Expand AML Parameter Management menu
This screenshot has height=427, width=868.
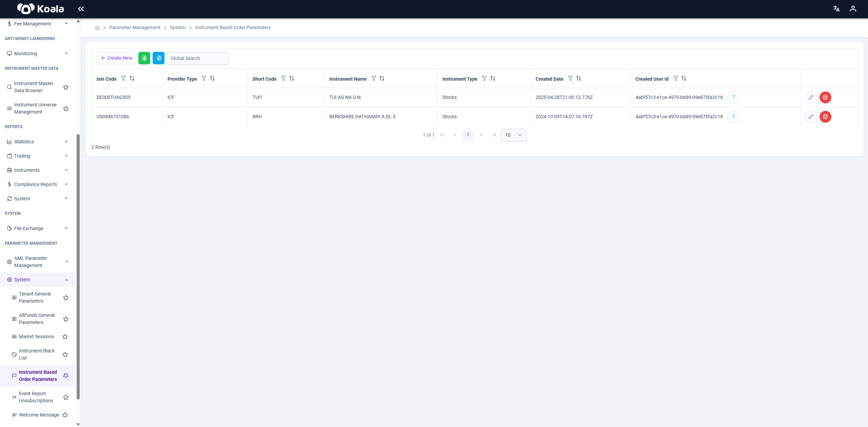(x=38, y=262)
